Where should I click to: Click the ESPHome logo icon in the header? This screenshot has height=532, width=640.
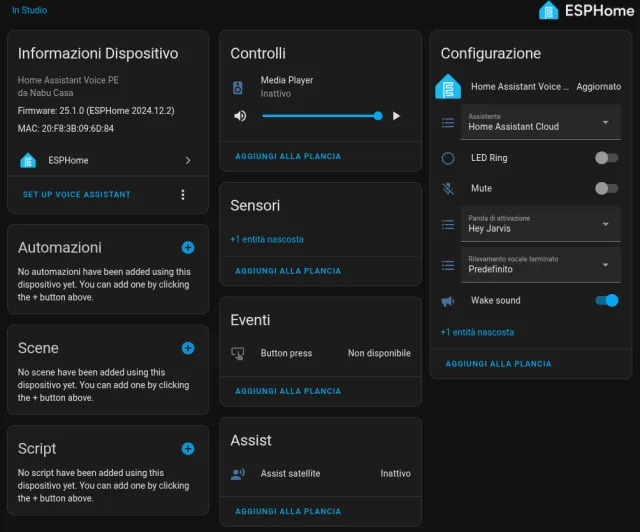pos(548,10)
